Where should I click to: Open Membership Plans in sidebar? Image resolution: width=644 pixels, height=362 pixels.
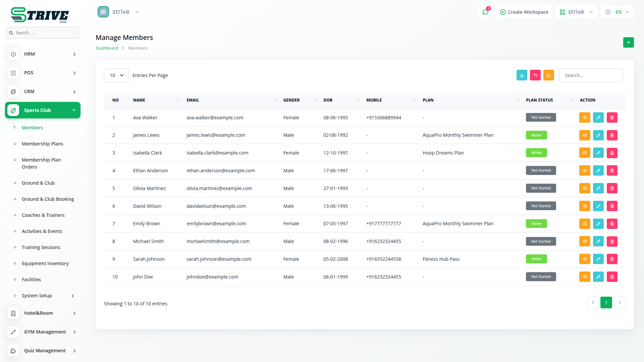coord(42,144)
